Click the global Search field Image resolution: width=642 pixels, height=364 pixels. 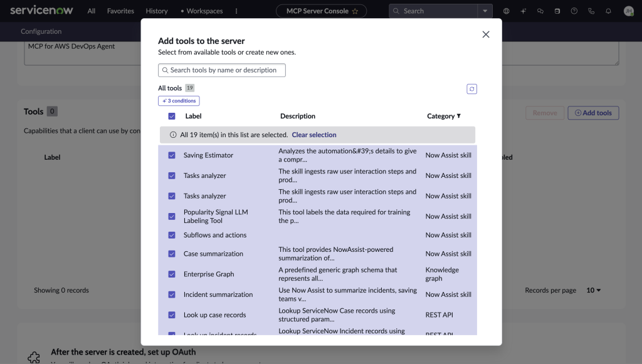point(433,11)
